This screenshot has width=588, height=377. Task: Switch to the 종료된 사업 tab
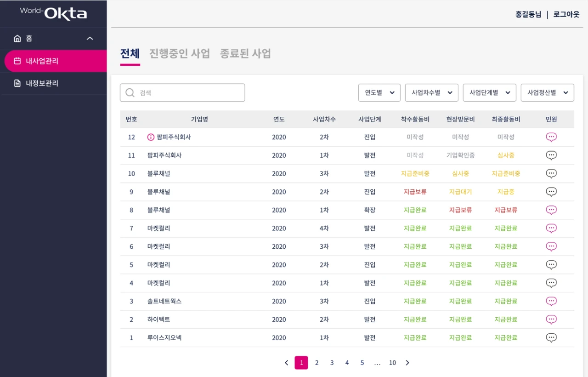click(x=245, y=53)
